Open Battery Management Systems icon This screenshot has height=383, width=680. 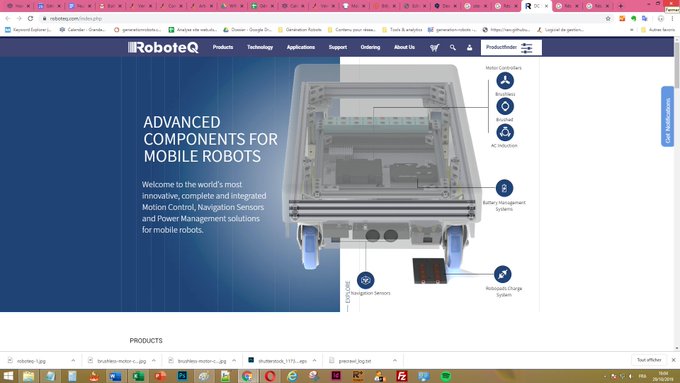(504, 188)
